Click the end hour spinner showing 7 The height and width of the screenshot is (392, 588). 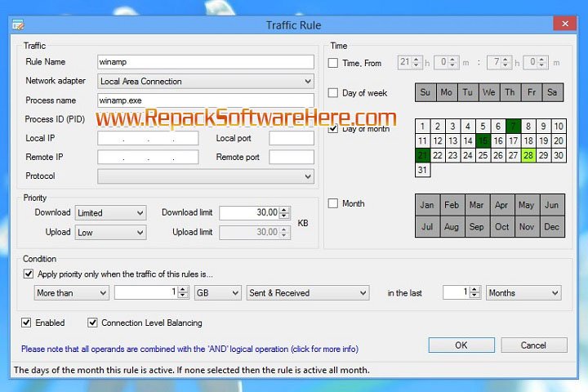499,62
